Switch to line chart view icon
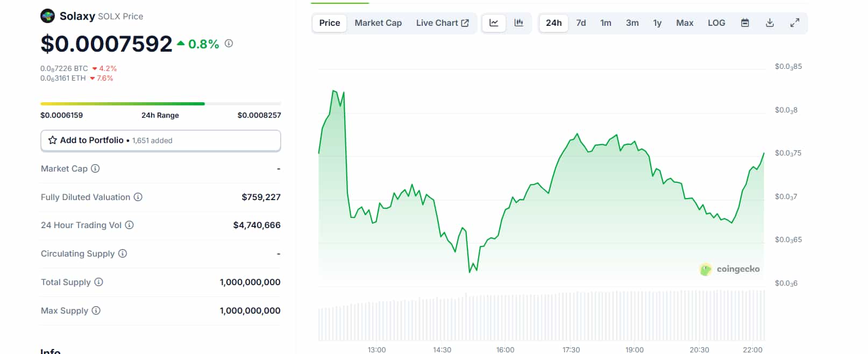 (x=494, y=23)
